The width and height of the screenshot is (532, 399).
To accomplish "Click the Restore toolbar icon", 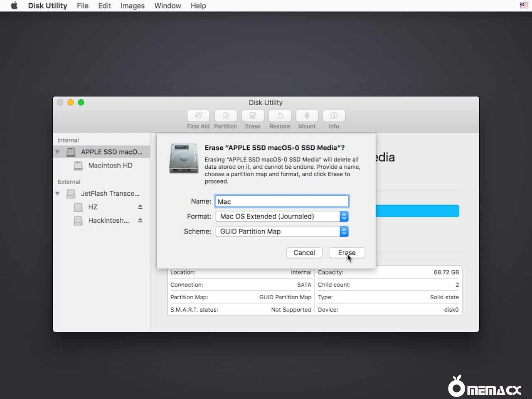I will point(280,116).
